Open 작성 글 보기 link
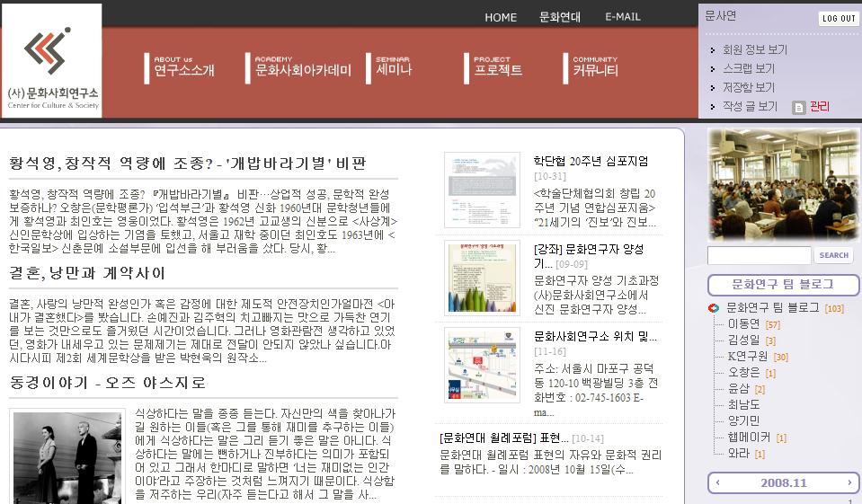Screen dimensions: 862x504 750,107
